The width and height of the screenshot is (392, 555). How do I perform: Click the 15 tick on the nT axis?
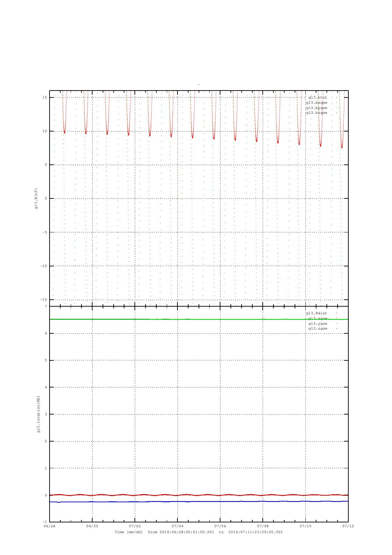coord(45,97)
